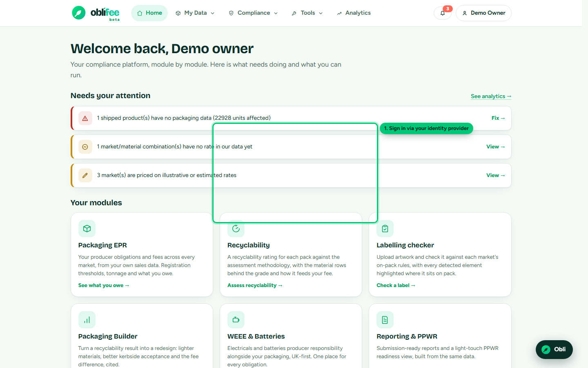Click the 'Needs your attention' heading
The image size is (588, 368).
click(110, 96)
